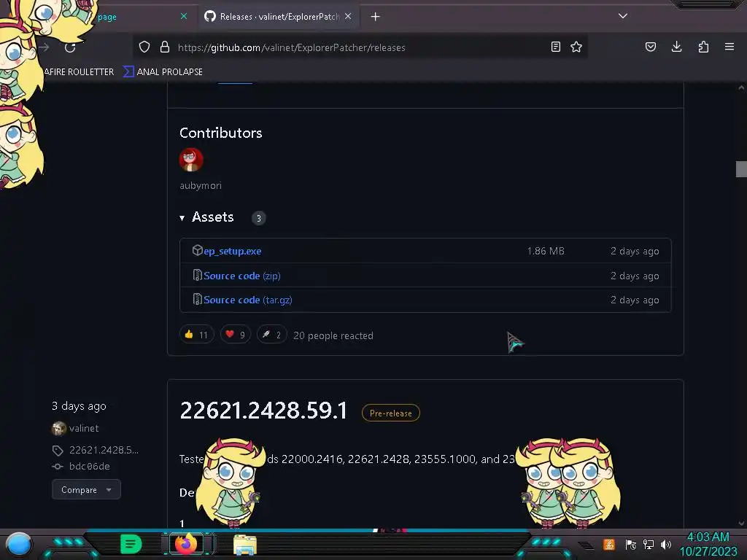Open valinet's profile link
Viewport: 747px width, 560px height.
[84, 428]
